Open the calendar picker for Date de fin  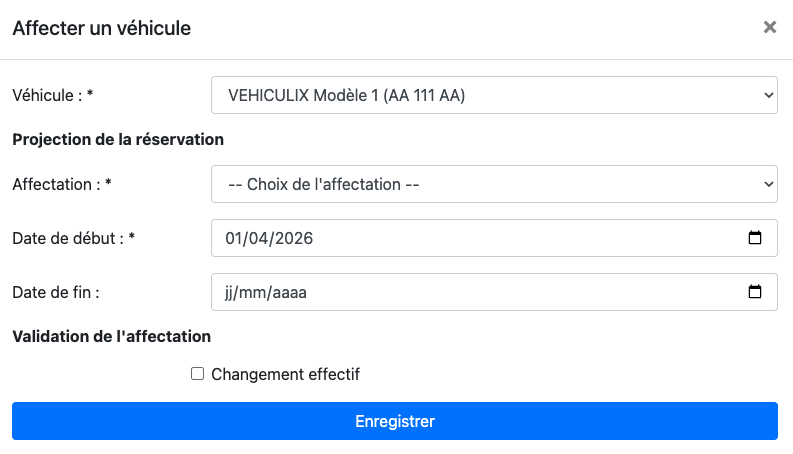pos(755,292)
